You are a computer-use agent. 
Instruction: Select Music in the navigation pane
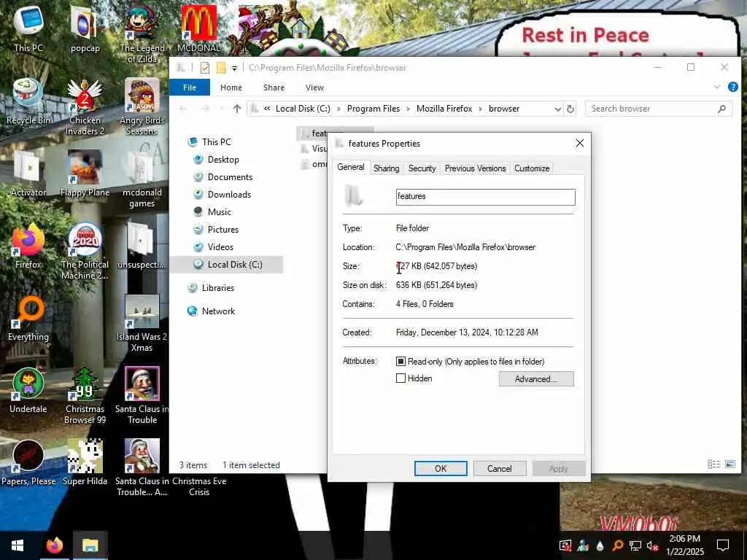coord(219,212)
